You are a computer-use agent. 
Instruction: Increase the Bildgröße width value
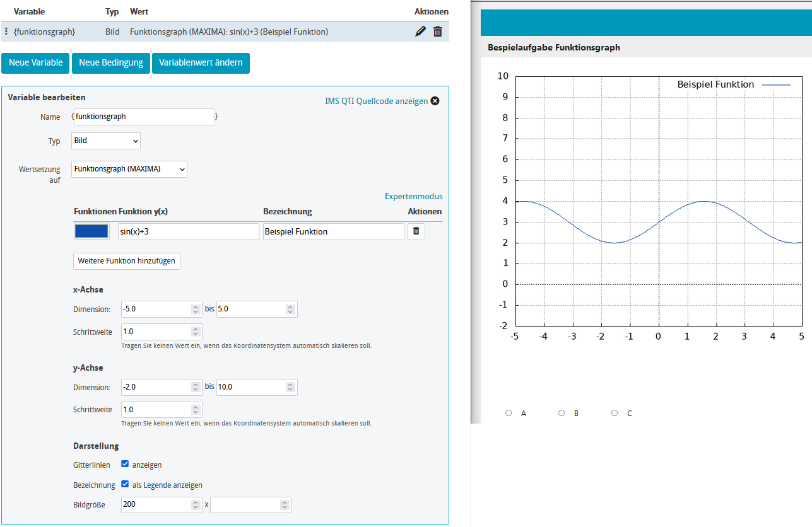pos(196,502)
